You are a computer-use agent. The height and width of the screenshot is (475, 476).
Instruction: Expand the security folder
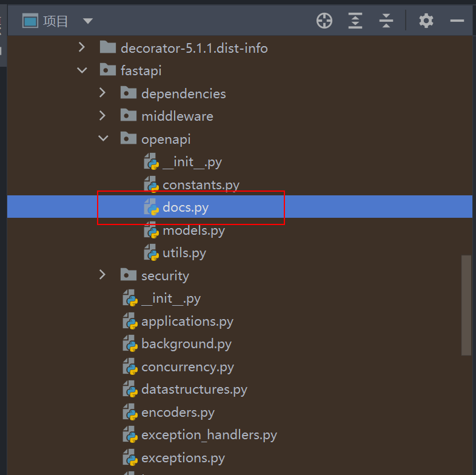102,275
